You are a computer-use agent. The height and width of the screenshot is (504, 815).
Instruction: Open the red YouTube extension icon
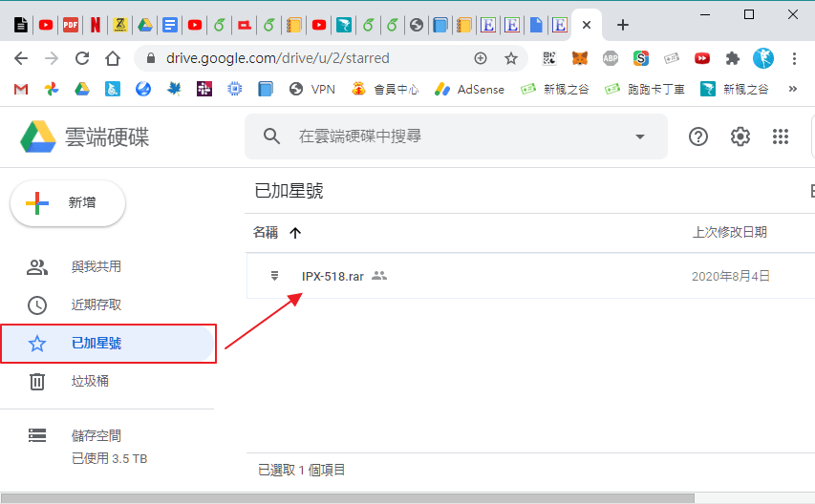click(x=702, y=58)
